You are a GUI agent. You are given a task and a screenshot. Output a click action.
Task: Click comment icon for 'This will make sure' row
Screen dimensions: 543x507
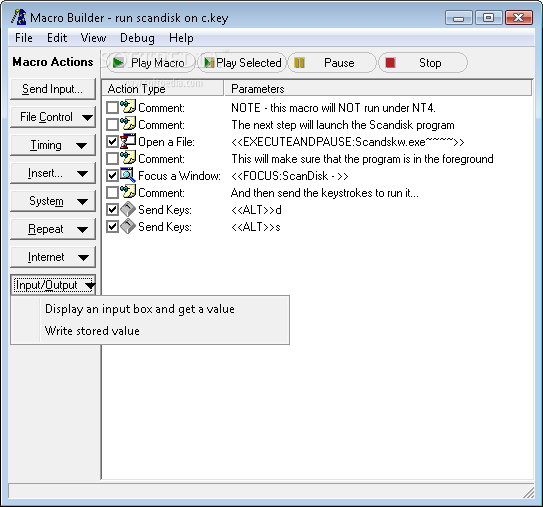coord(128,157)
